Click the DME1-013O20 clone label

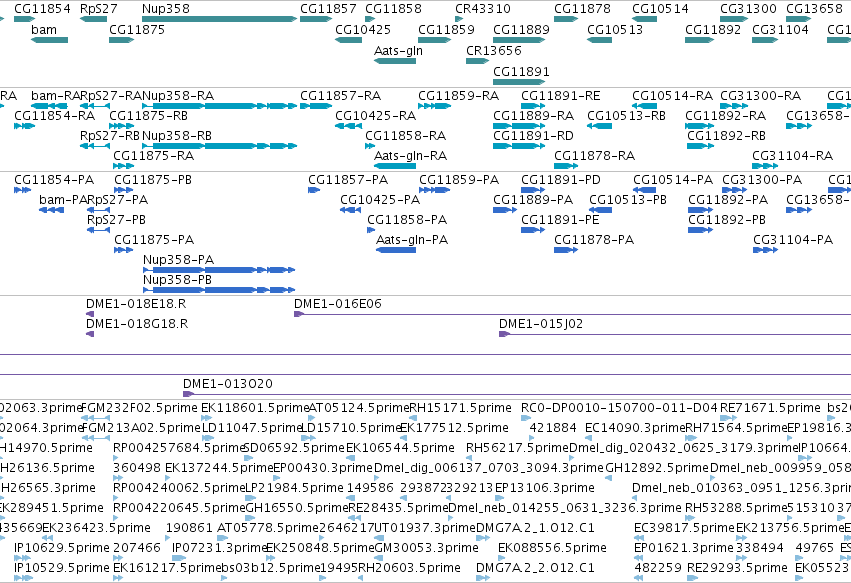click(x=227, y=384)
